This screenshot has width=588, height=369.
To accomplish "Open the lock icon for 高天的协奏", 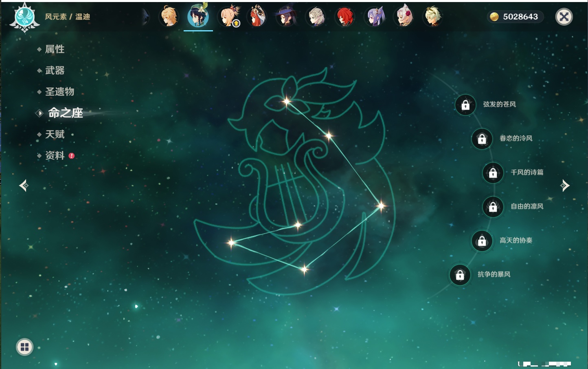I will pyautogui.click(x=482, y=241).
